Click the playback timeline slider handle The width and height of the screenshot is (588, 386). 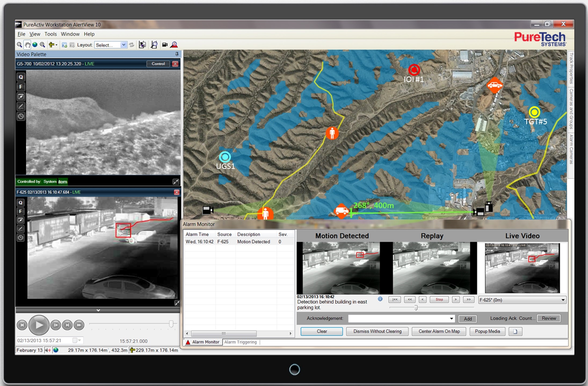(x=171, y=324)
